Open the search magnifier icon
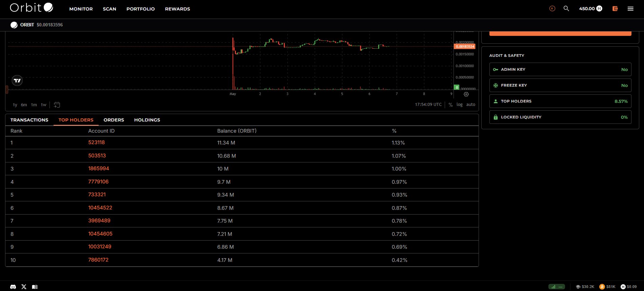Screen dimensions: 644x291 (x=566, y=8)
